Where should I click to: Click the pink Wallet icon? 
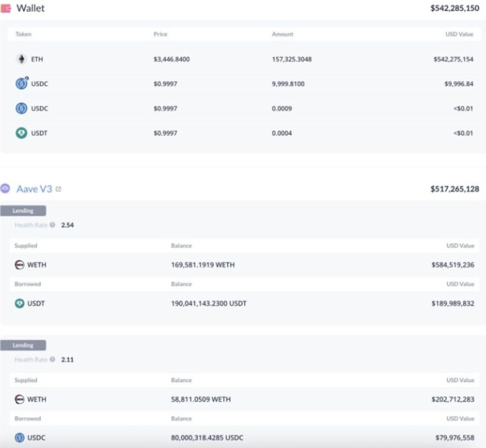point(5,8)
